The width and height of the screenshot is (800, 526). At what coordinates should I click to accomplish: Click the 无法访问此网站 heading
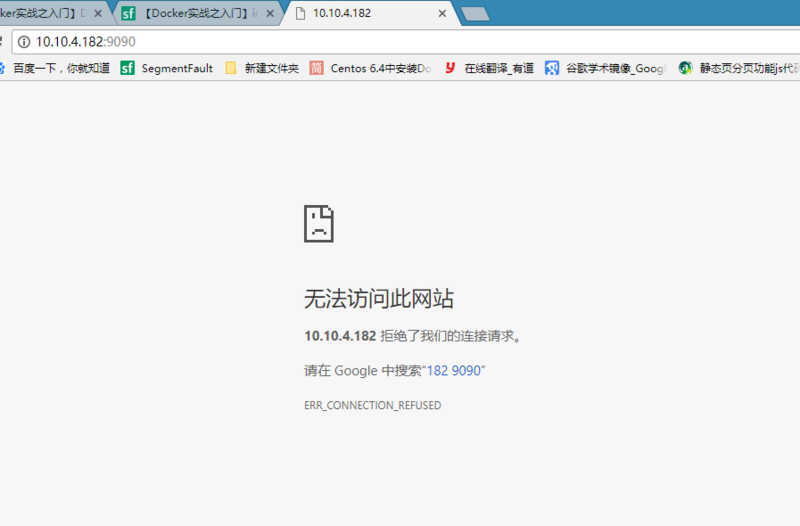click(379, 298)
